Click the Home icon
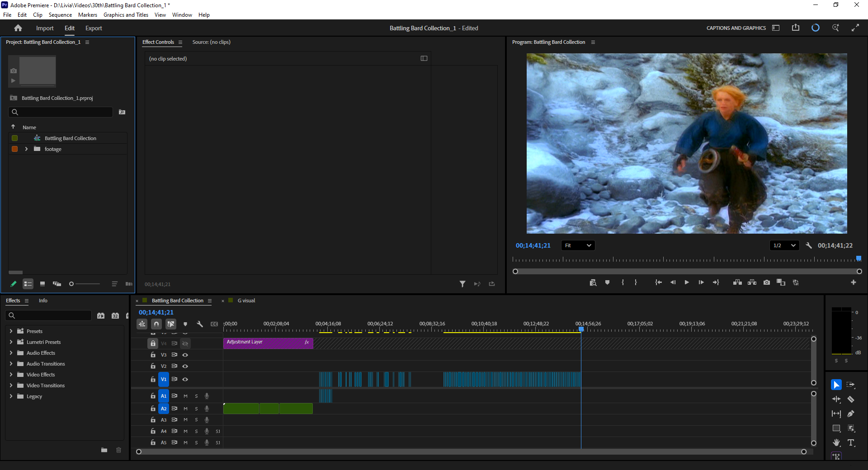 pyautogui.click(x=18, y=28)
